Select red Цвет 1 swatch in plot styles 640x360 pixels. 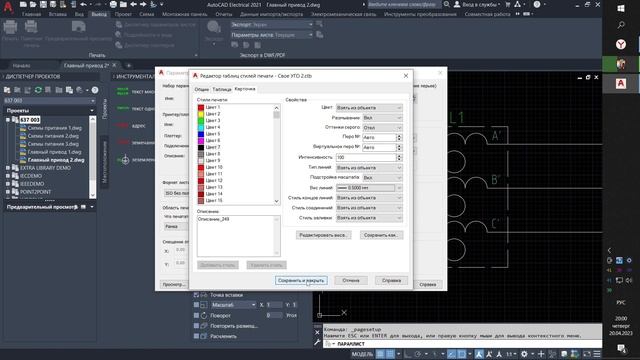(201, 107)
